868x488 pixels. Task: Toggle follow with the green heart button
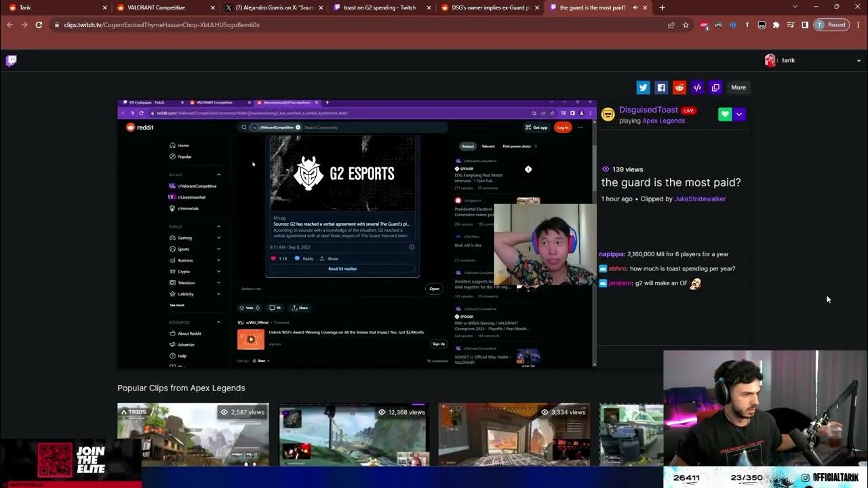pyautogui.click(x=725, y=115)
